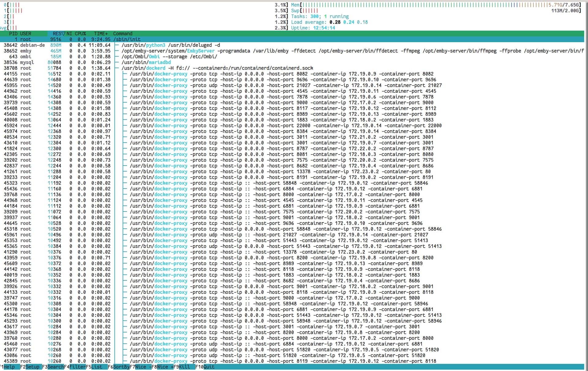Click the Command column header
Image resolution: width=588 pixels, height=371 pixels.
(x=123, y=34)
